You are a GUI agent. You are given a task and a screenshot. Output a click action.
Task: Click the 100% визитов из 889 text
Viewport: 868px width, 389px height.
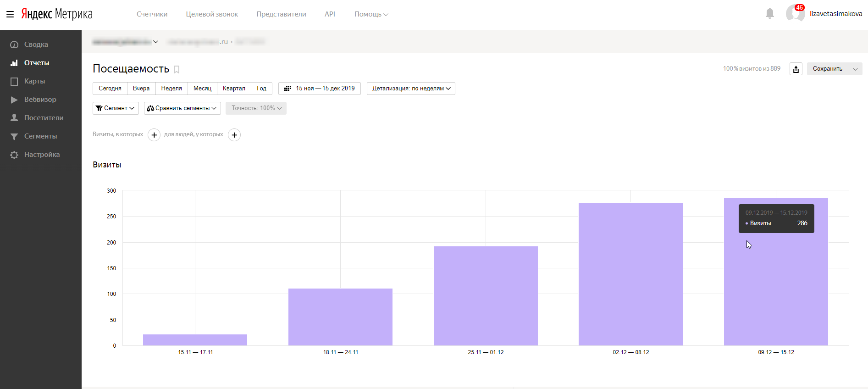[x=752, y=69]
